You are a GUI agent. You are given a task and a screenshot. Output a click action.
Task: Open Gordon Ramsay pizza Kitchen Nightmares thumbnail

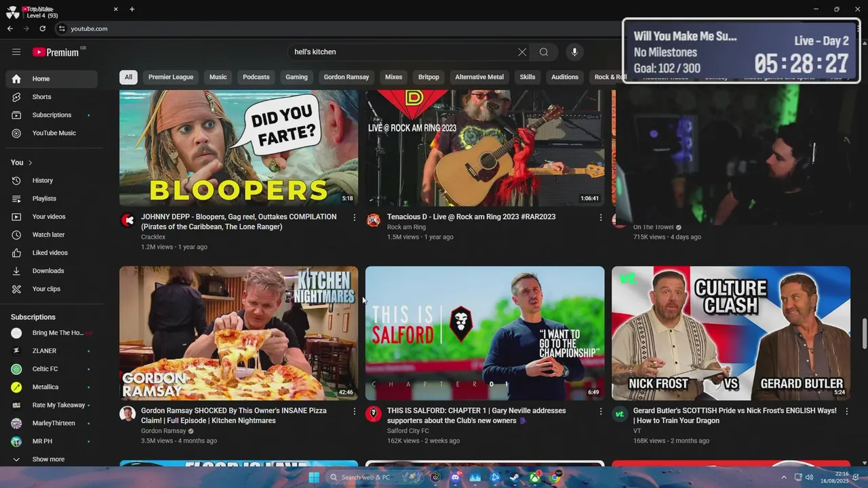point(239,333)
